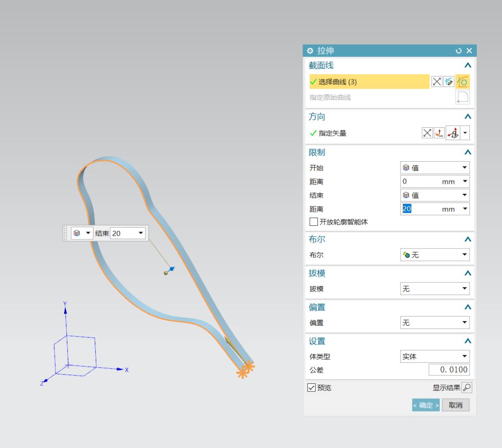This screenshot has width=502, height=448.
Task: Open the 体类型 dropdown showing 实体
Action: [435, 356]
